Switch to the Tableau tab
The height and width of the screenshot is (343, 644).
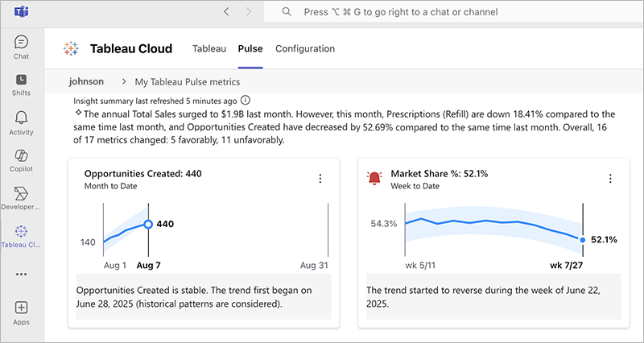209,49
